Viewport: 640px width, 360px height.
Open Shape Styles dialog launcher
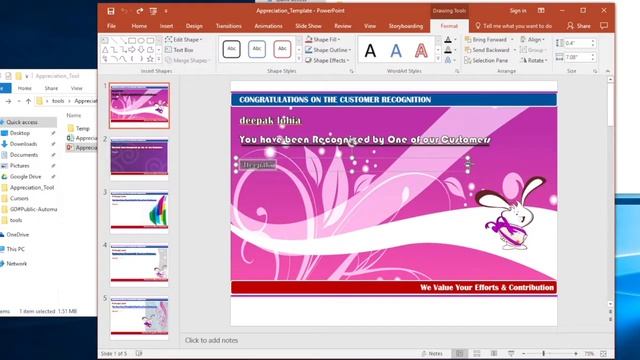point(351,71)
